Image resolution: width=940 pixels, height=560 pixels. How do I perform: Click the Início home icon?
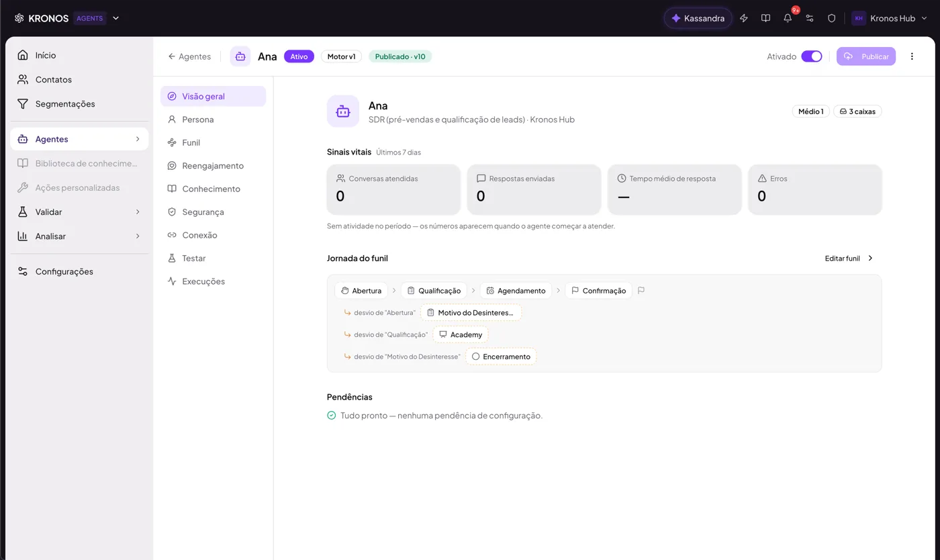click(23, 55)
